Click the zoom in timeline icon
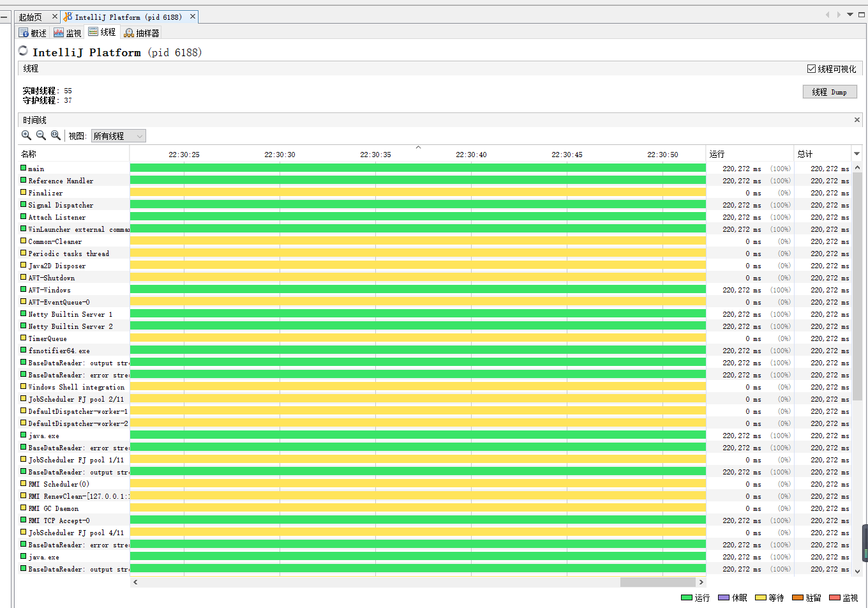The height and width of the screenshot is (608, 868). coord(26,135)
